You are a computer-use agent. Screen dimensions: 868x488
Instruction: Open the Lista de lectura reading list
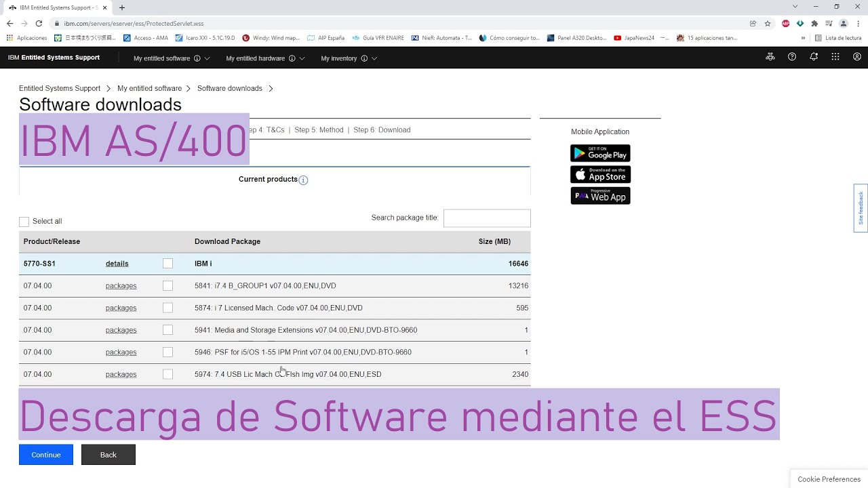coord(838,38)
